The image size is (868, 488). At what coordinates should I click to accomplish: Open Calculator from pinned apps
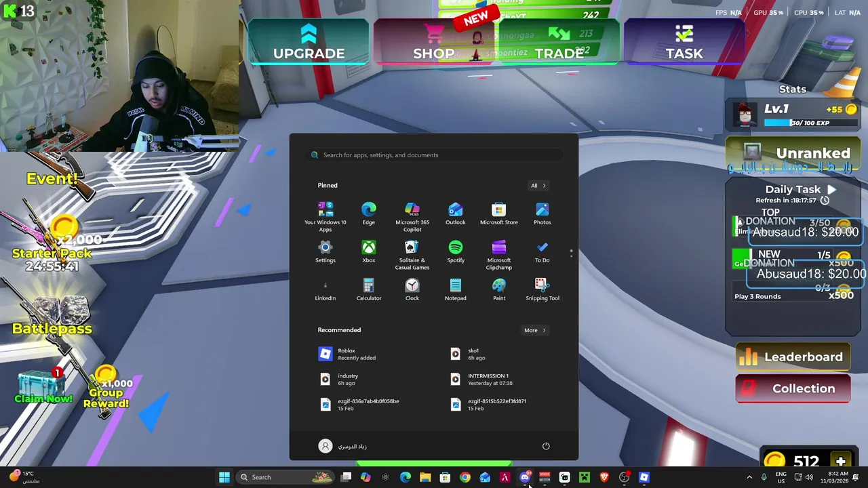[x=369, y=289]
